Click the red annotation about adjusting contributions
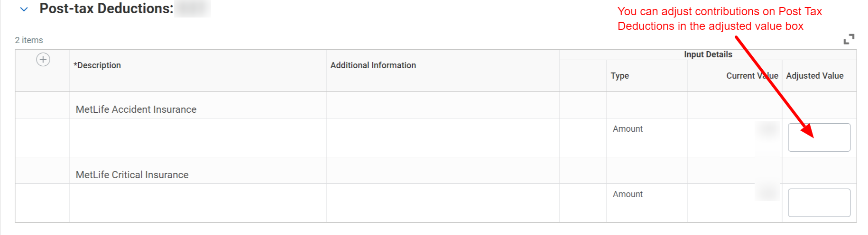 pos(720,18)
